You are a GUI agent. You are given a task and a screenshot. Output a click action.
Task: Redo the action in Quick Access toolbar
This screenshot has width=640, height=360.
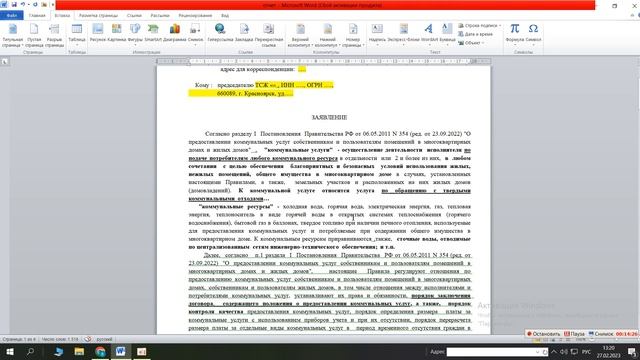35,4
